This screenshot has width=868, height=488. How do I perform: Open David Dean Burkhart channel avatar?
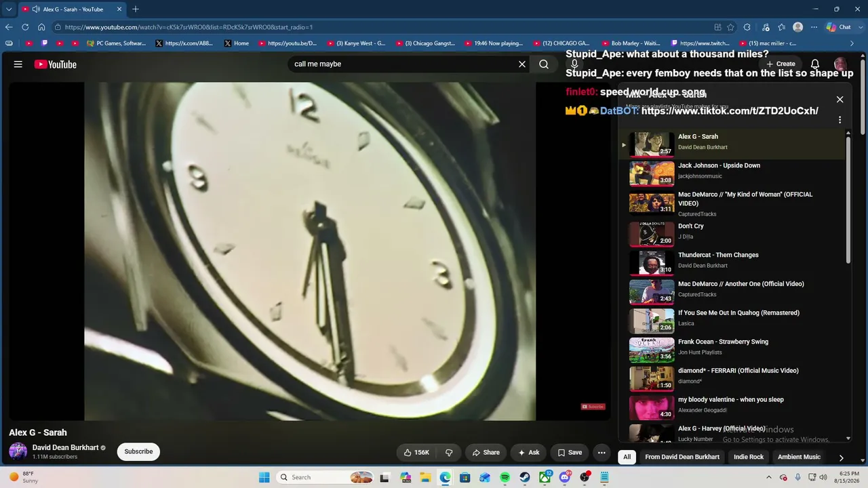tap(18, 451)
